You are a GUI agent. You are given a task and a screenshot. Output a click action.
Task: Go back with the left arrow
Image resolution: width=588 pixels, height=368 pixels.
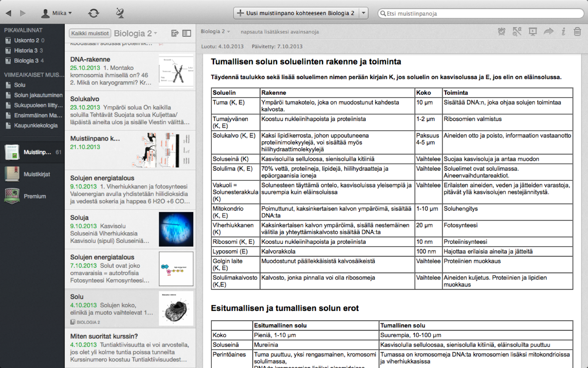(8, 13)
